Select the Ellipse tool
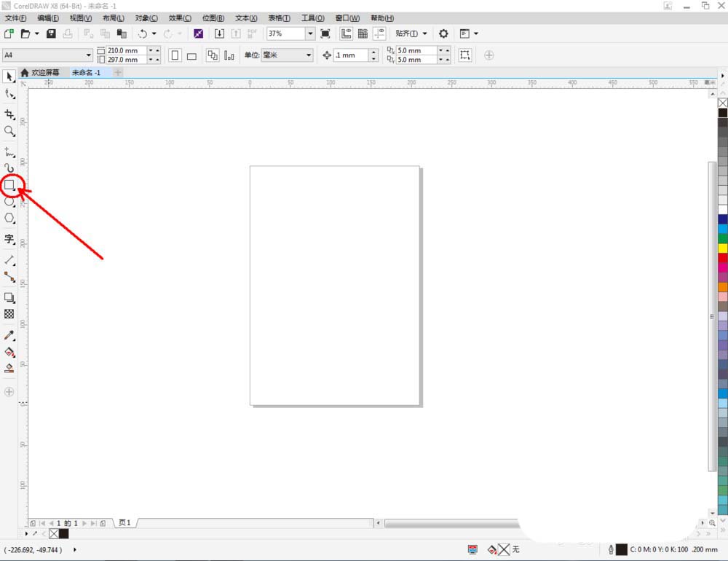This screenshot has width=728, height=561. [x=9, y=202]
